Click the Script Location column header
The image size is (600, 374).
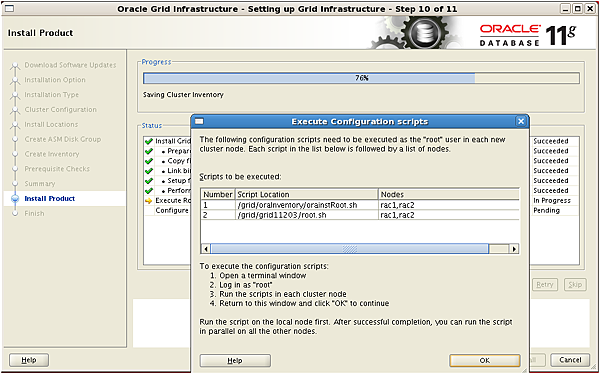click(x=307, y=194)
